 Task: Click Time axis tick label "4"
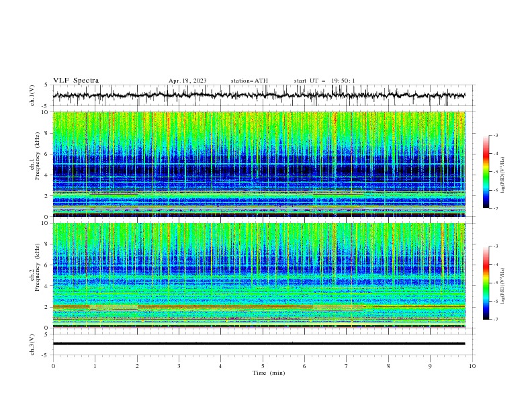click(220, 366)
